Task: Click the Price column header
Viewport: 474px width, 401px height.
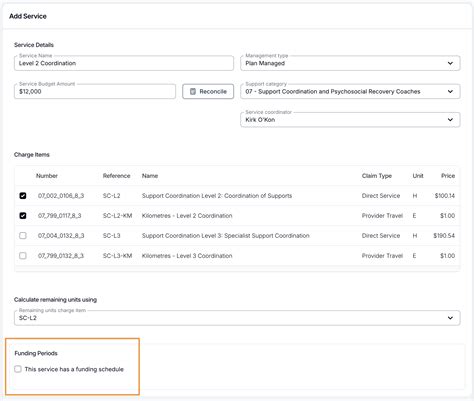Action: (448, 176)
